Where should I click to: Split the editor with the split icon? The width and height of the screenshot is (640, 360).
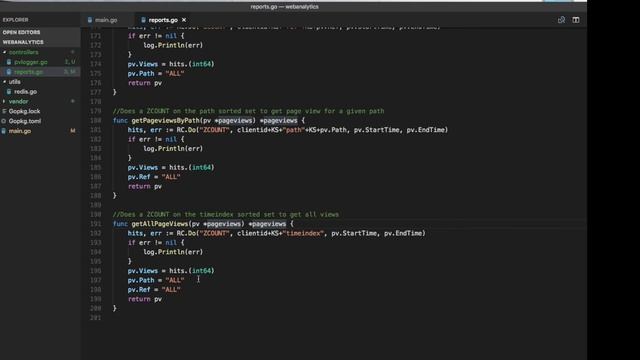point(576,20)
